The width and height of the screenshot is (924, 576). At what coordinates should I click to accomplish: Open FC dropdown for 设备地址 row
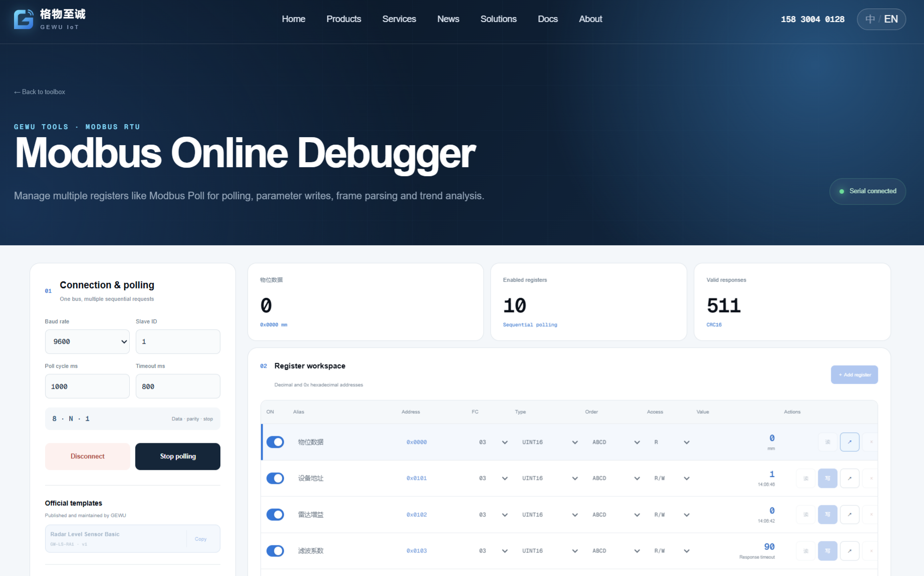pyautogui.click(x=493, y=478)
